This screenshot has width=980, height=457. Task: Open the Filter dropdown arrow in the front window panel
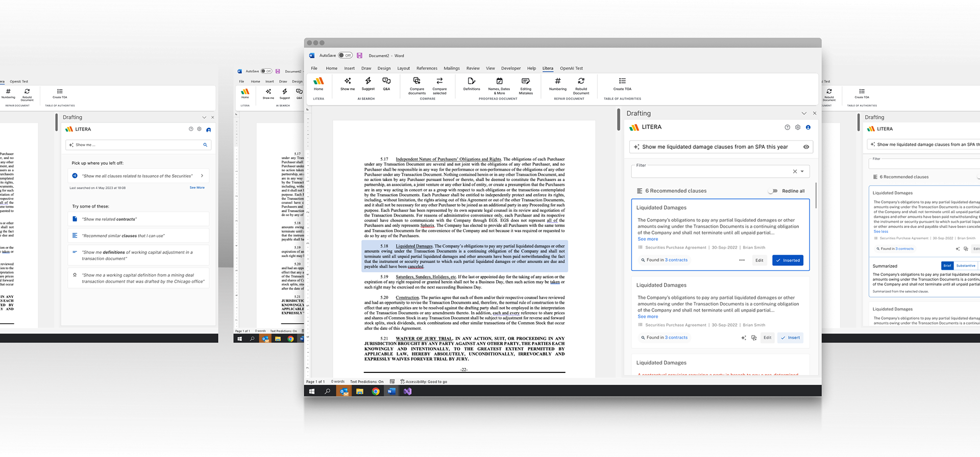click(802, 171)
